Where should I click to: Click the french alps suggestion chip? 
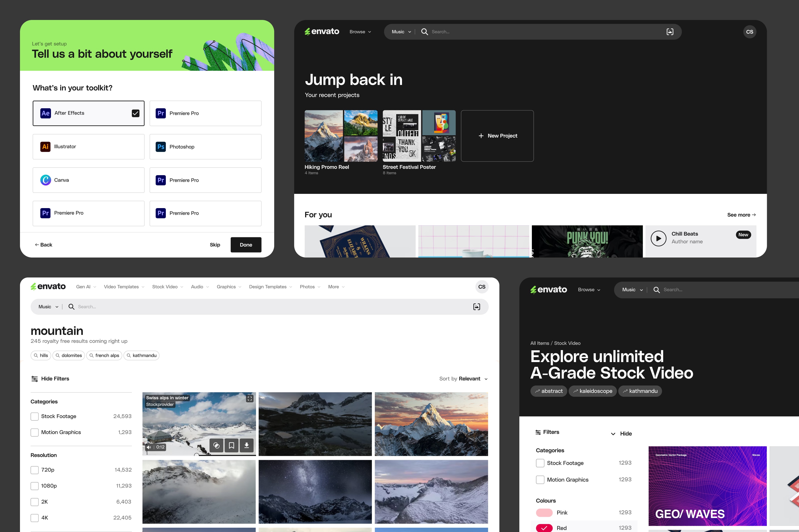tap(104, 355)
